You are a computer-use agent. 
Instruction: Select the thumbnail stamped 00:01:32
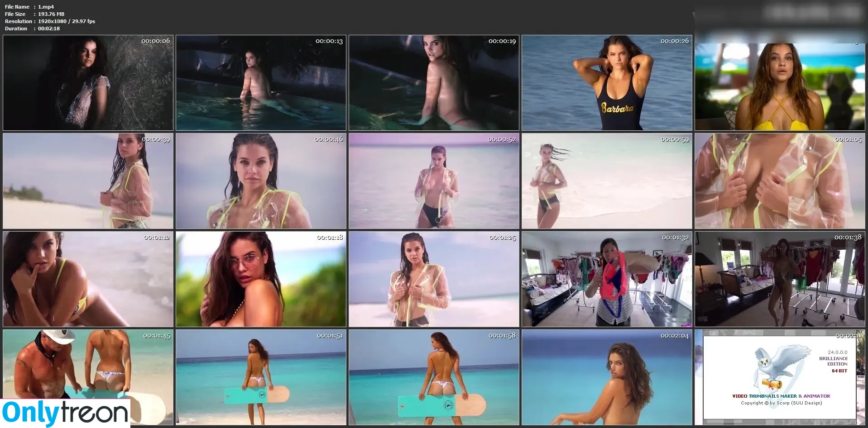pyautogui.click(x=607, y=279)
